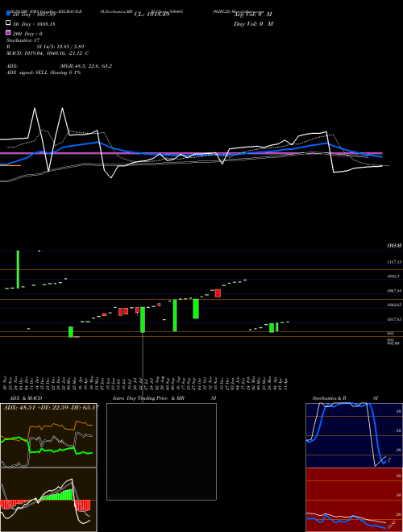Click the blue 20 Day legend swatch
403x532 pixels.
tap(9, 14)
